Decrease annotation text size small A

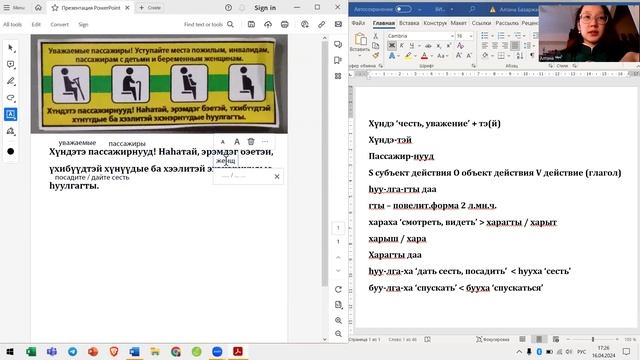click(x=222, y=142)
